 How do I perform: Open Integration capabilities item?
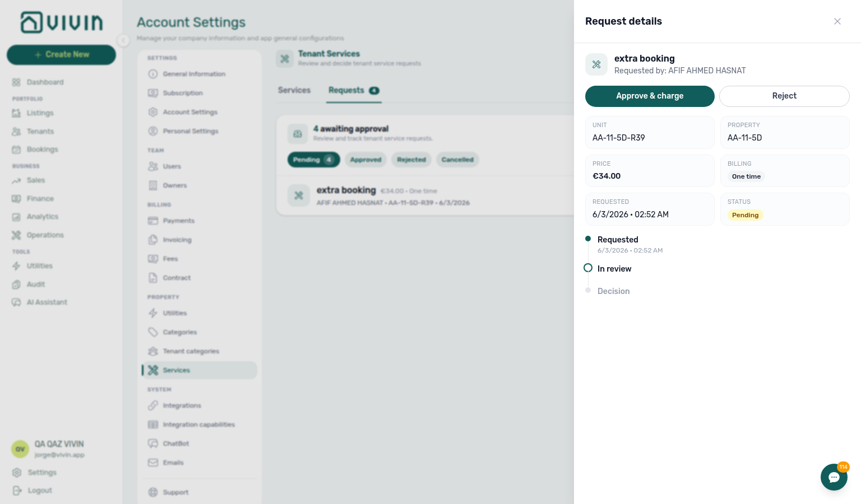[x=198, y=424]
